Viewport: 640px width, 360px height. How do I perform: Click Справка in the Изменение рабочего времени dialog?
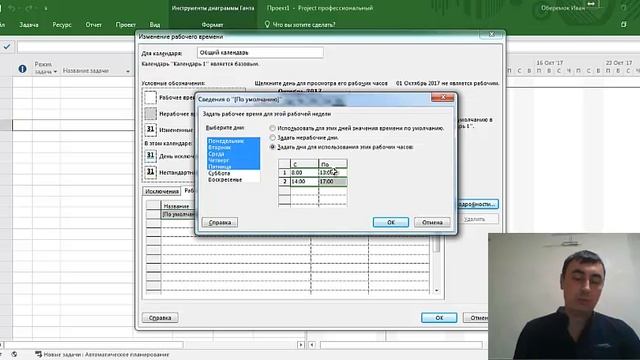click(x=160, y=318)
